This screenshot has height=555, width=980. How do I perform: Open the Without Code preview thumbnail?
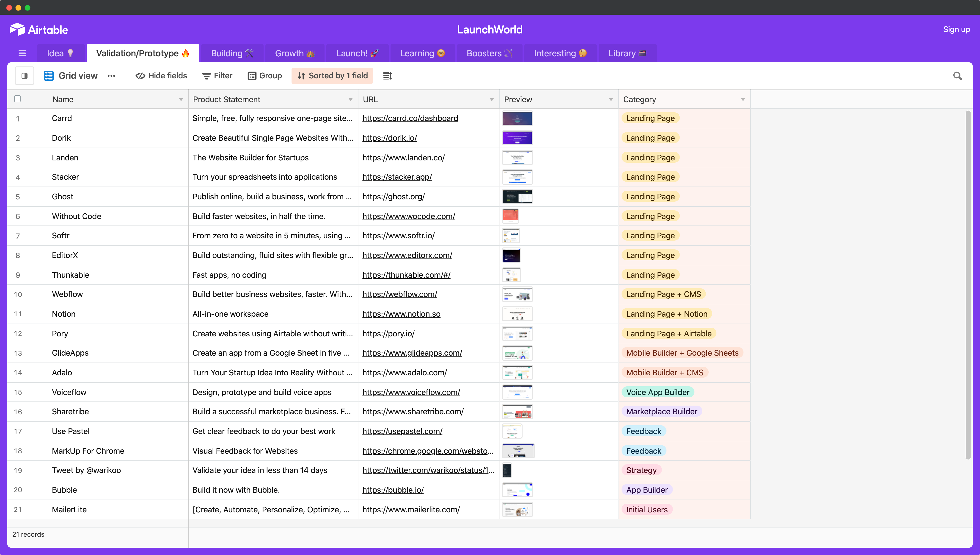point(511,216)
